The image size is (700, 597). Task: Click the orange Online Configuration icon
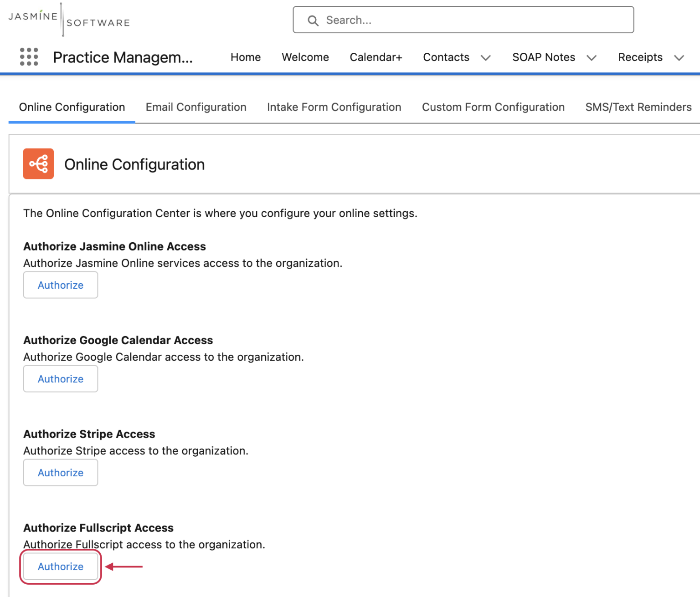click(38, 163)
